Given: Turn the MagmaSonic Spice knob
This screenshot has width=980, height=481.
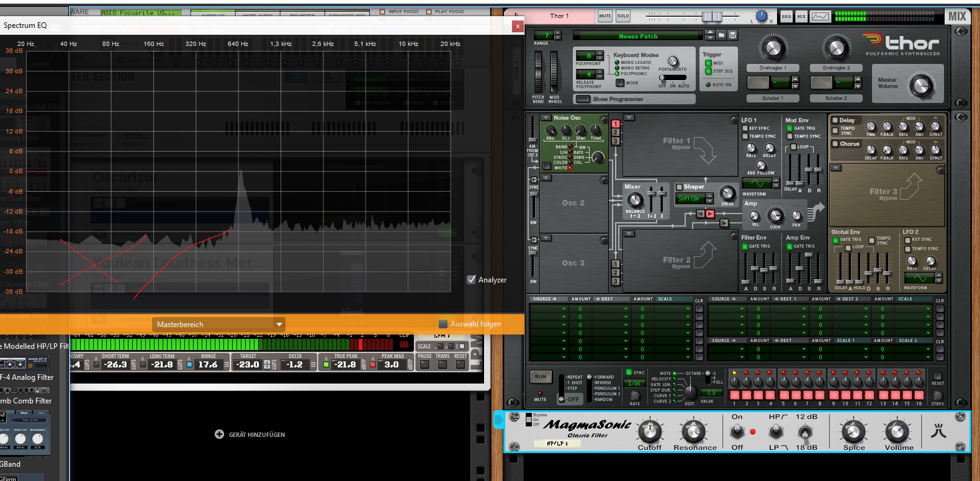Looking at the screenshot, I should point(853,431).
